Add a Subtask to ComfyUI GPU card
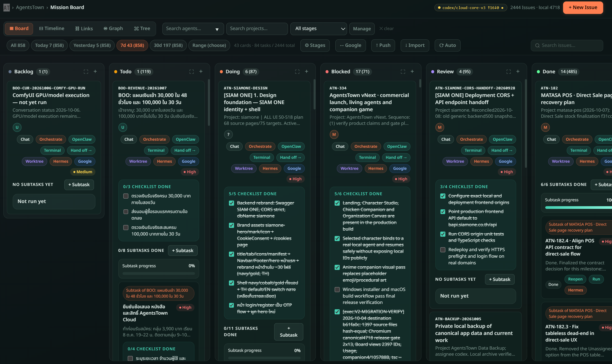Image resolution: width=612 pixels, height=364 pixels. [x=79, y=185]
